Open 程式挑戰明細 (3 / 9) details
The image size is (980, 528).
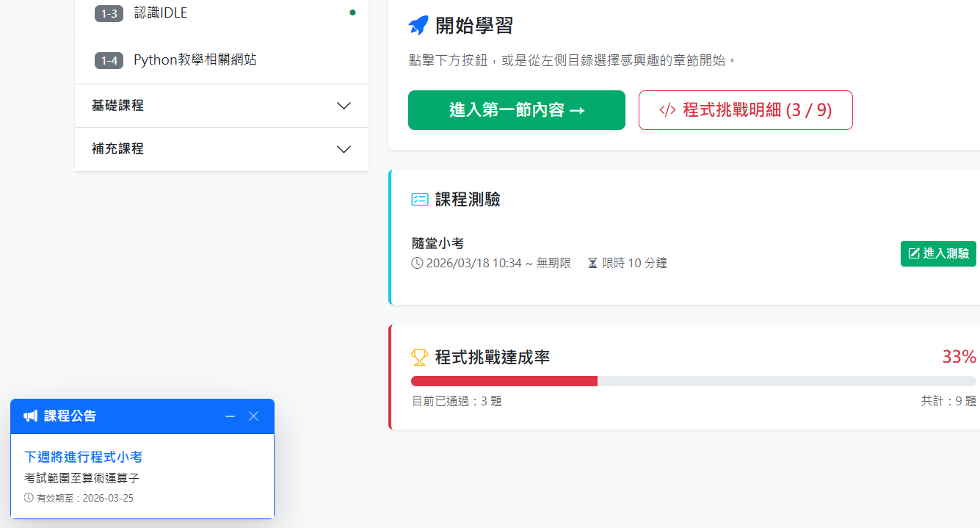tap(745, 110)
